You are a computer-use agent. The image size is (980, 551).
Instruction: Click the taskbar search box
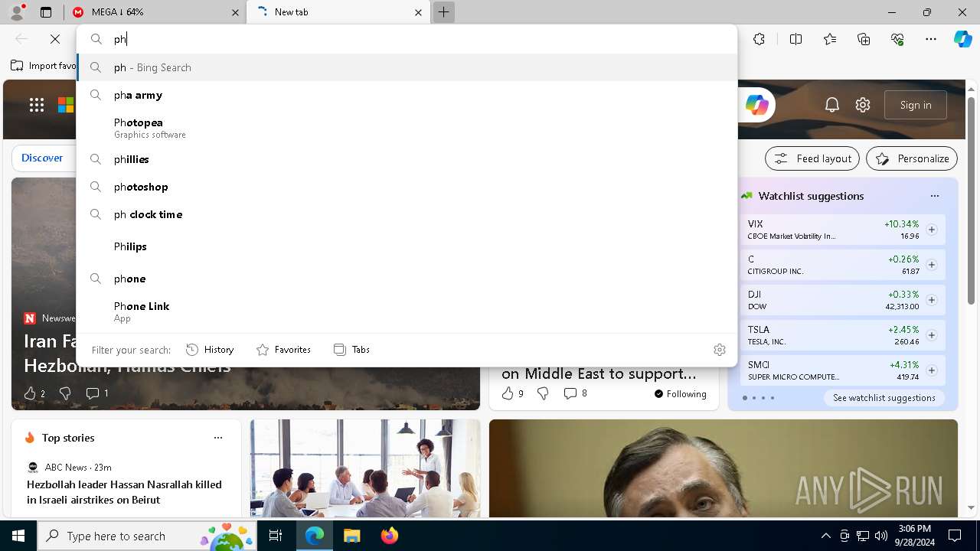pos(149,536)
